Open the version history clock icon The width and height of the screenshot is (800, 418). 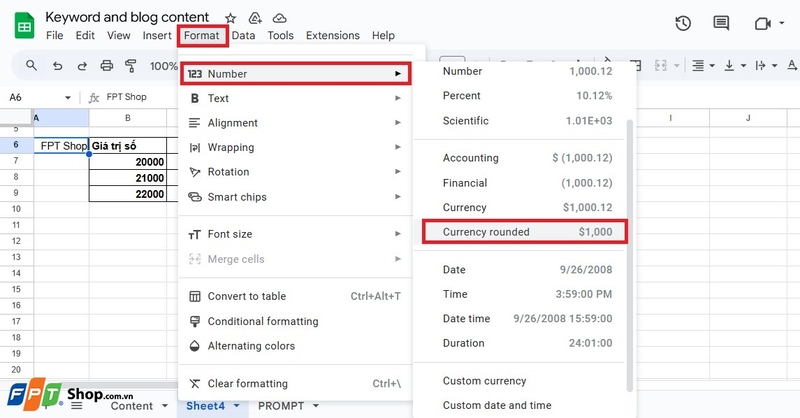(x=683, y=23)
